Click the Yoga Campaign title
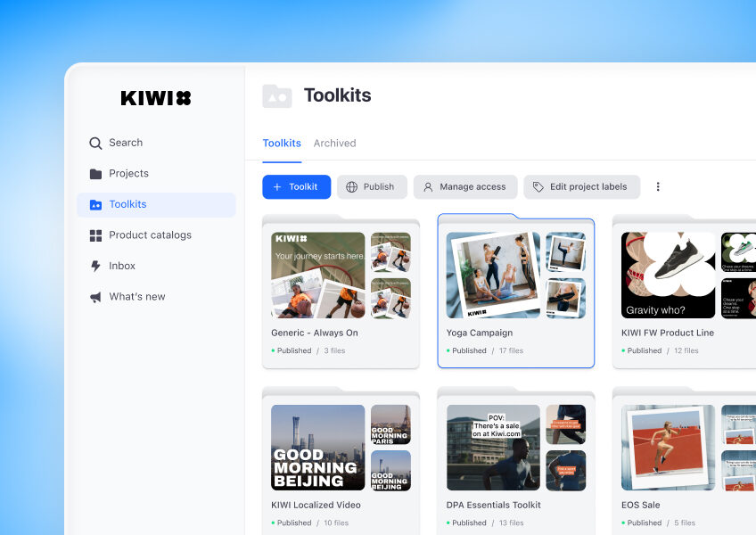 (x=480, y=333)
